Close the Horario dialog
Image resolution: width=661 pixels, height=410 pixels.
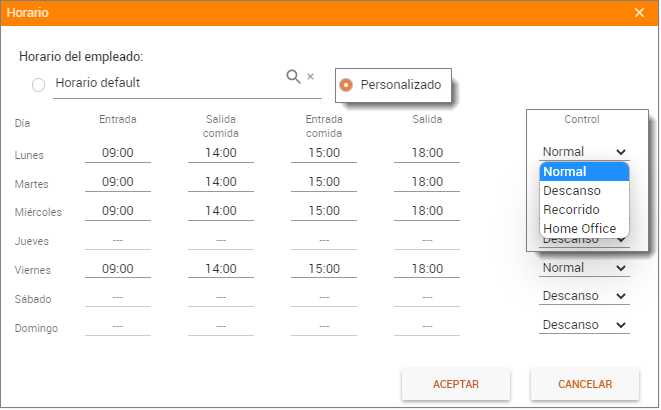tap(639, 13)
